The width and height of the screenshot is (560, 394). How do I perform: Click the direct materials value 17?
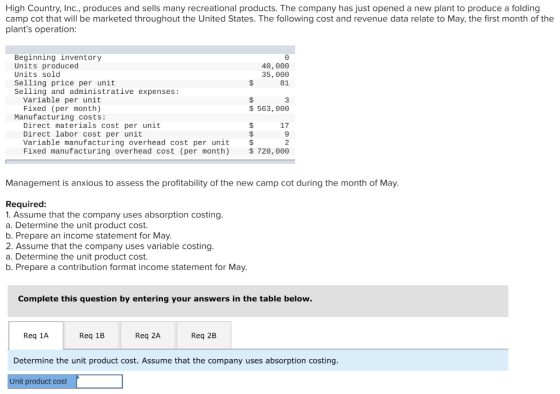pos(285,126)
